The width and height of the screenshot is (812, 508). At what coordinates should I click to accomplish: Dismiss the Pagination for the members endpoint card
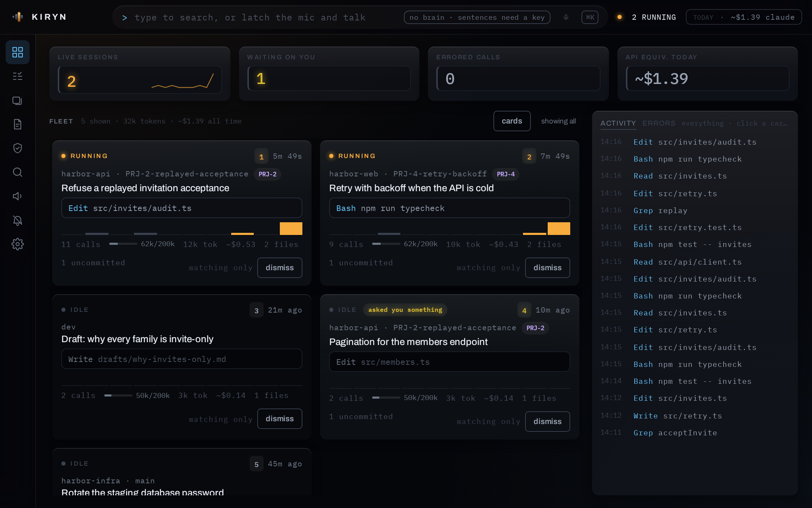[x=548, y=422]
